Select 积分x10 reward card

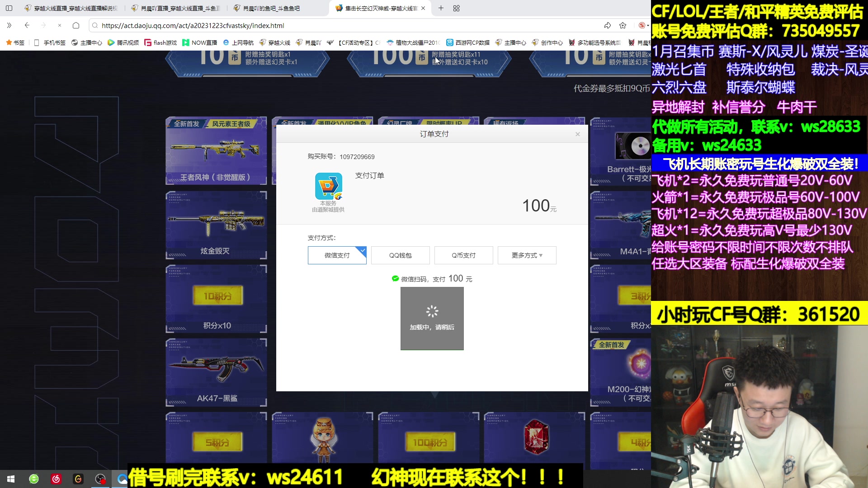click(216, 299)
